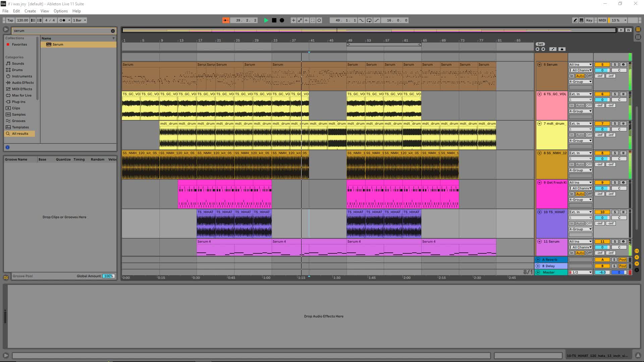The image size is (644, 362).
Task: Clear the browser search field
Action: (113, 31)
